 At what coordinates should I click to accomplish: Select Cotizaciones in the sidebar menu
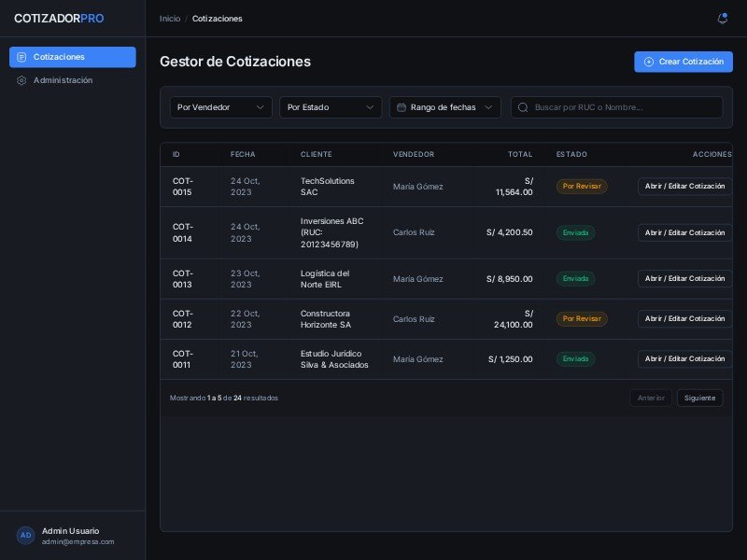point(72,57)
